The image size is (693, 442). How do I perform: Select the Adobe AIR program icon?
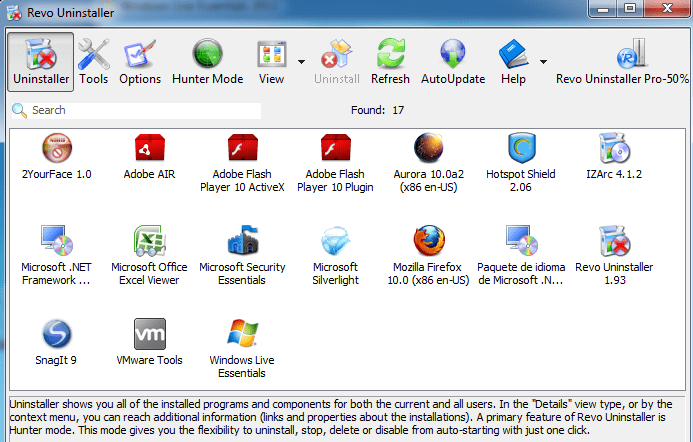149,148
